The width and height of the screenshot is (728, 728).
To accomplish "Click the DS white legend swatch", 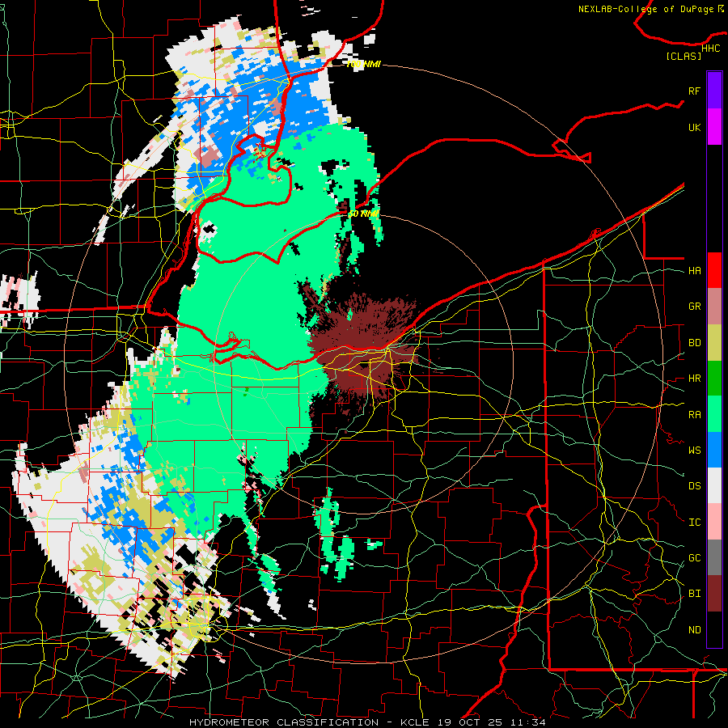I will pos(714,485).
